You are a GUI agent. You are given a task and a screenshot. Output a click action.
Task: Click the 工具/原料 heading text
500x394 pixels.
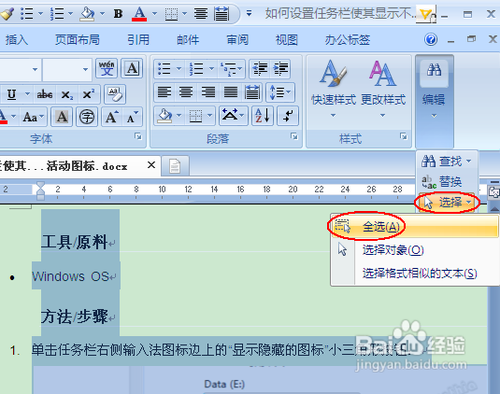[74, 242]
